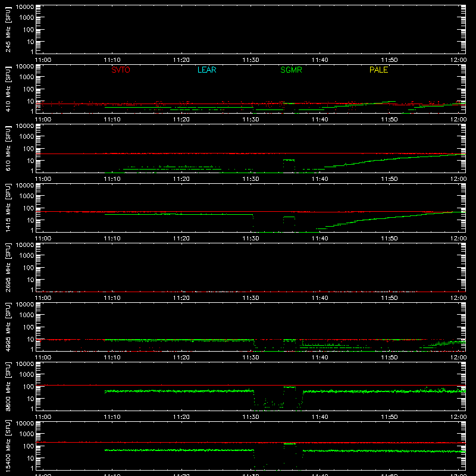This screenshot has height=476, width=476.
Task: Click the 100 y-tick of the 4995 MHz panel
Action: point(29,327)
